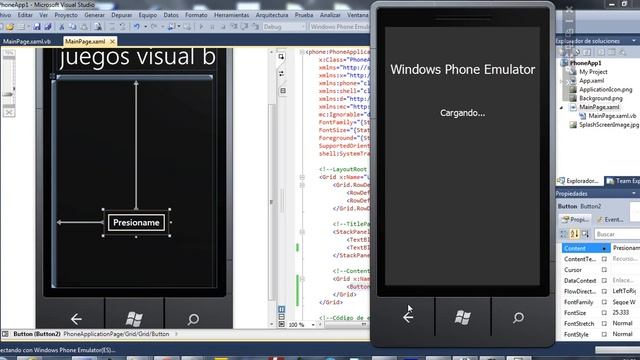Sort properties alphabetically icon

tap(575, 234)
